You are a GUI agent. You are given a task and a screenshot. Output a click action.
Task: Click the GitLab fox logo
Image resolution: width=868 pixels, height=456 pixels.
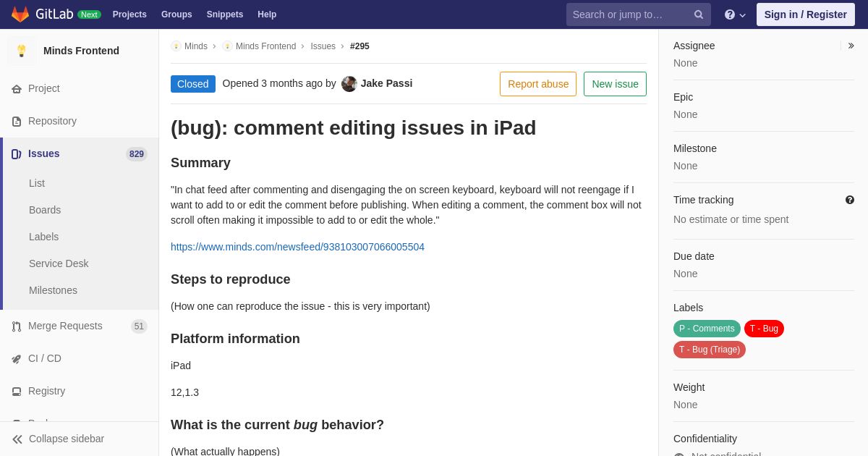(x=20, y=14)
